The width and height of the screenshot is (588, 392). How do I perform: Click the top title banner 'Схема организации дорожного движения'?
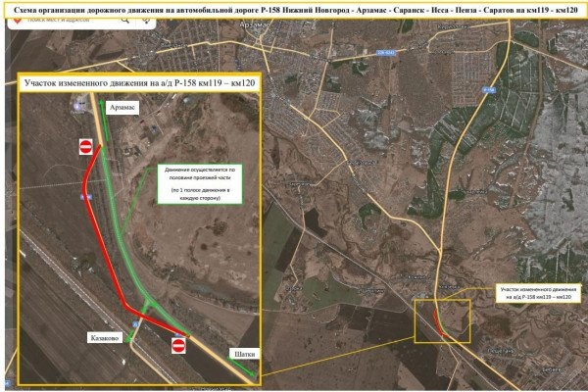[x=294, y=8]
